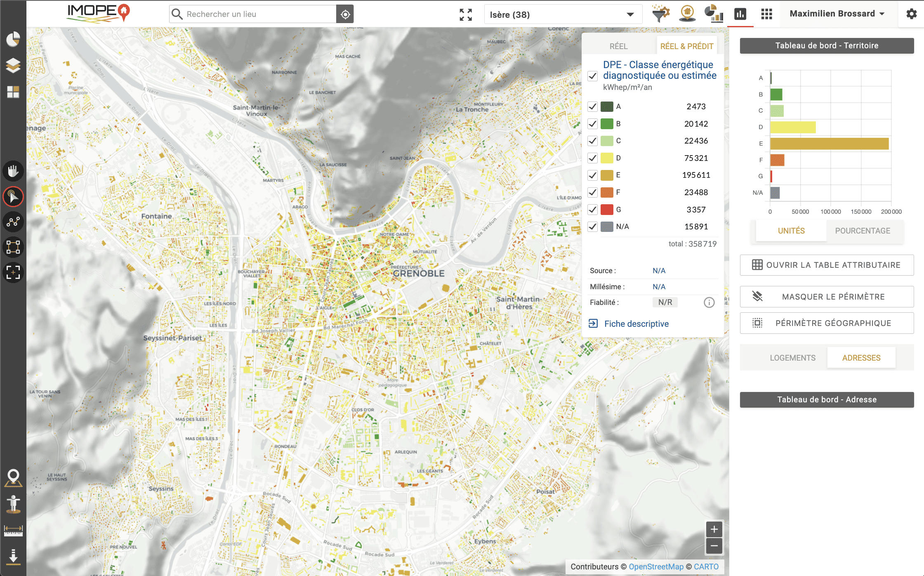Open the basemap grid sidebar icon

coord(13,92)
